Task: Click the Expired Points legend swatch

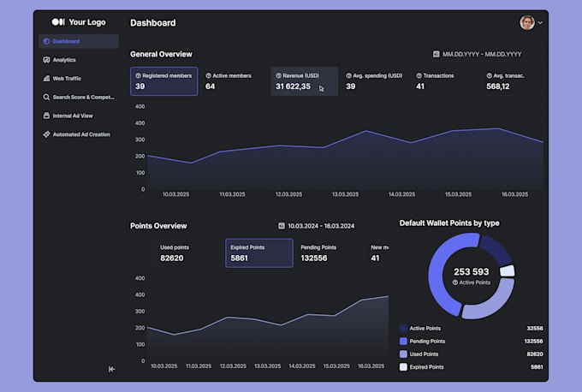Action: click(403, 367)
